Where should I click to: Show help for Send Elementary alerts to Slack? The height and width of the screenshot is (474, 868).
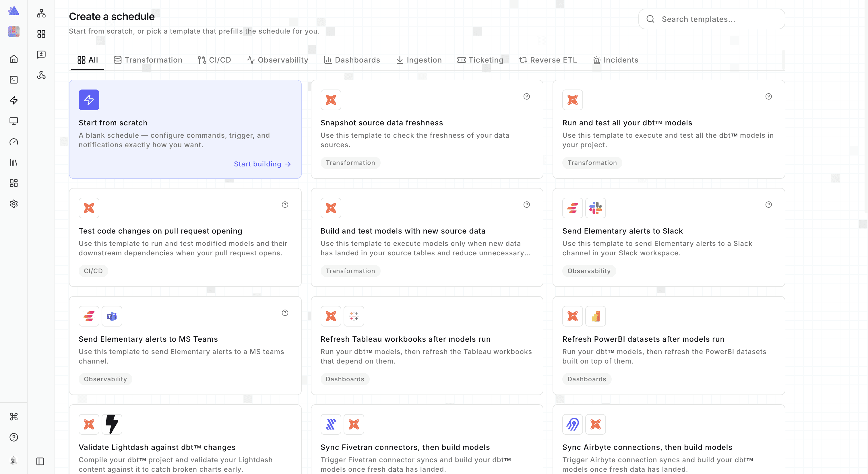pos(769,205)
